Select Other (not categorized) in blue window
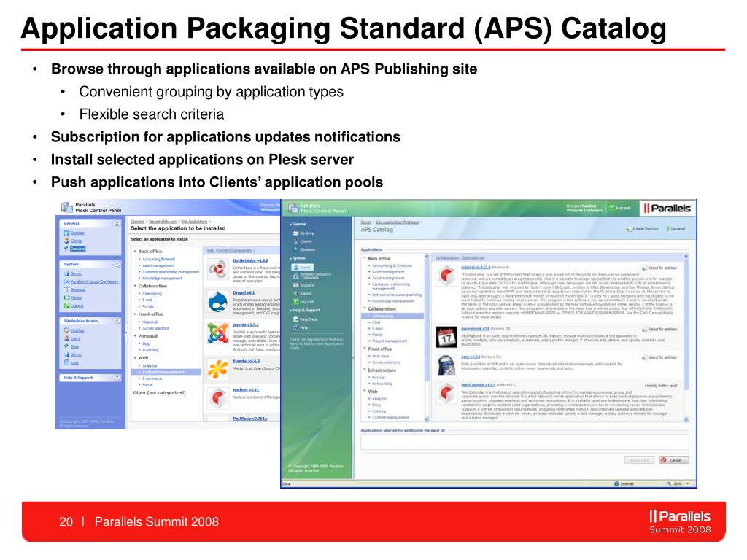Image resolution: width=747 pixels, height=560 pixels. click(160, 392)
